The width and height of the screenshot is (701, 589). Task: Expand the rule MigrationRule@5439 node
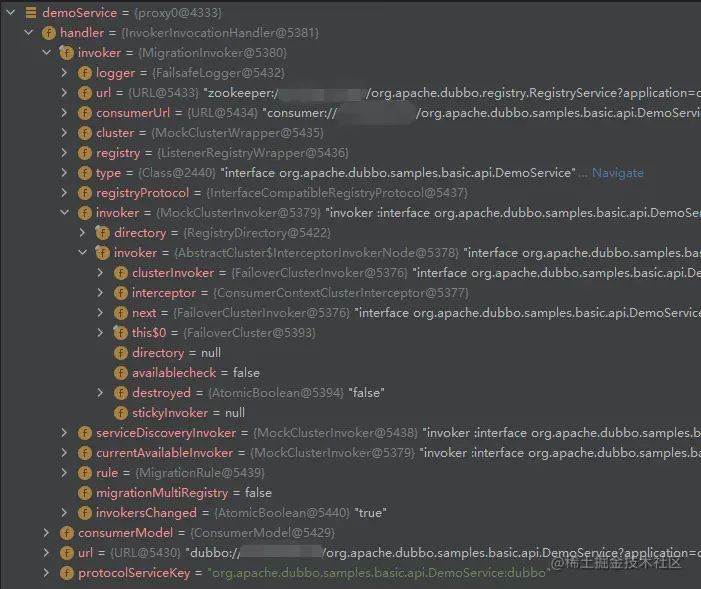[64, 472]
